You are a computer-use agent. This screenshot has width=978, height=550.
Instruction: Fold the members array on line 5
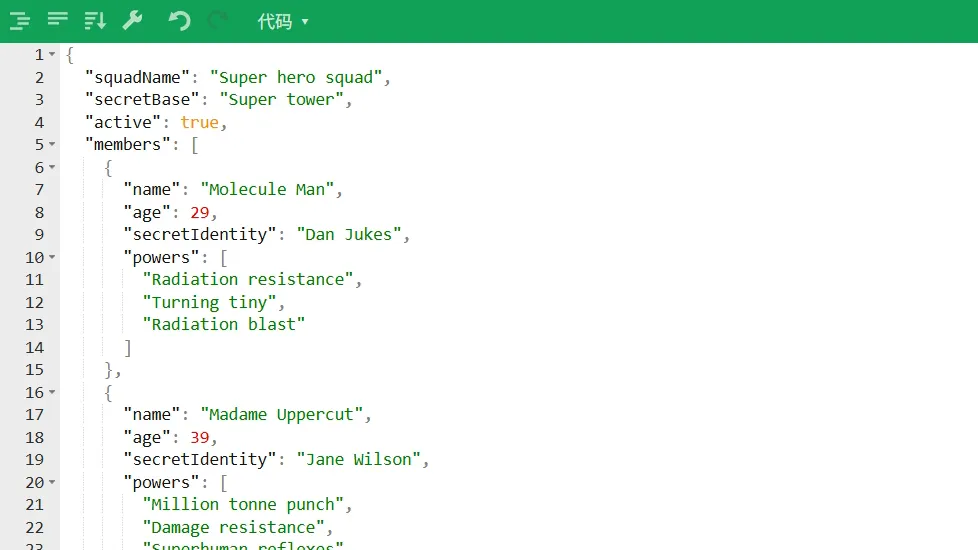[x=52, y=144]
